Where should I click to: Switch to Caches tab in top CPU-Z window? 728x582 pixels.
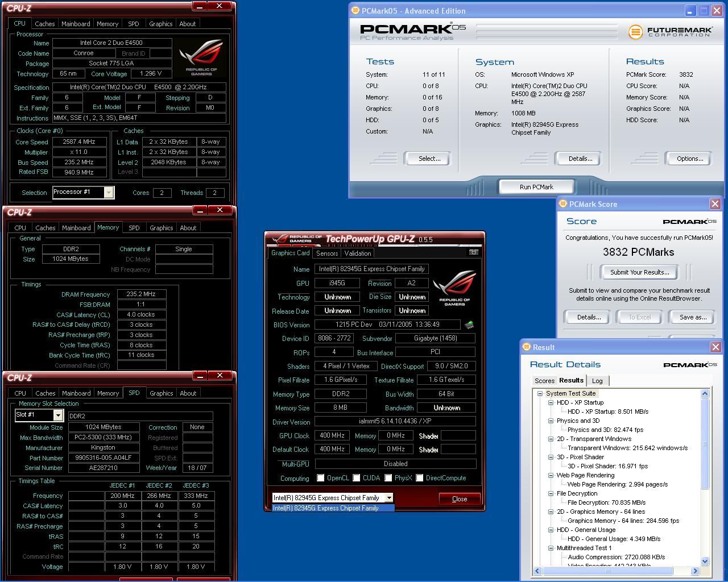tap(44, 24)
